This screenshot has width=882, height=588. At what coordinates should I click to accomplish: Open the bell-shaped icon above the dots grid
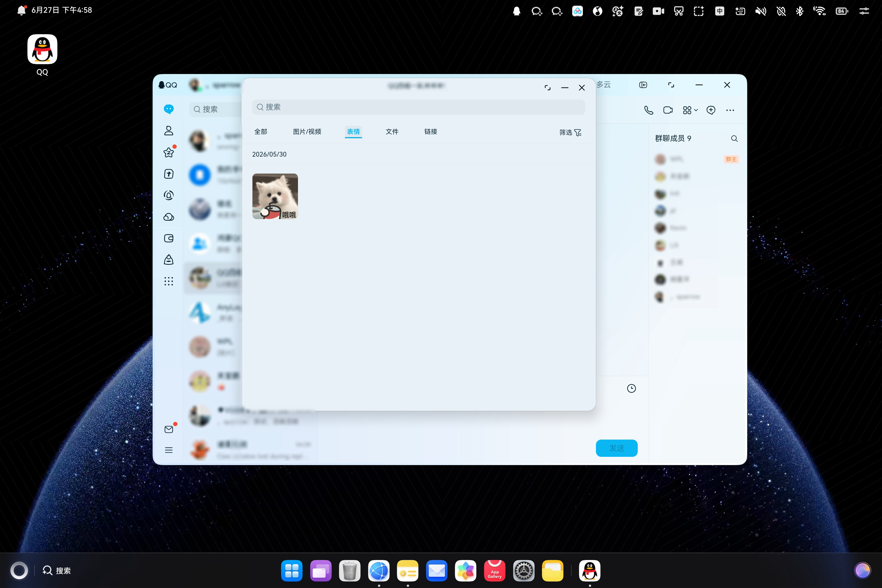[169, 260]
